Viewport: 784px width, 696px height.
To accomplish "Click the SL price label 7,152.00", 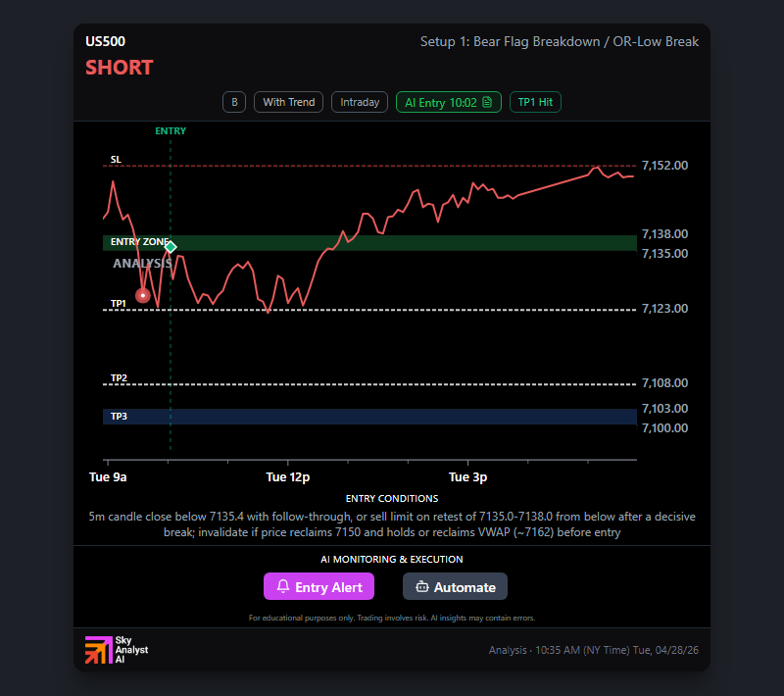I will coord(664,166).
